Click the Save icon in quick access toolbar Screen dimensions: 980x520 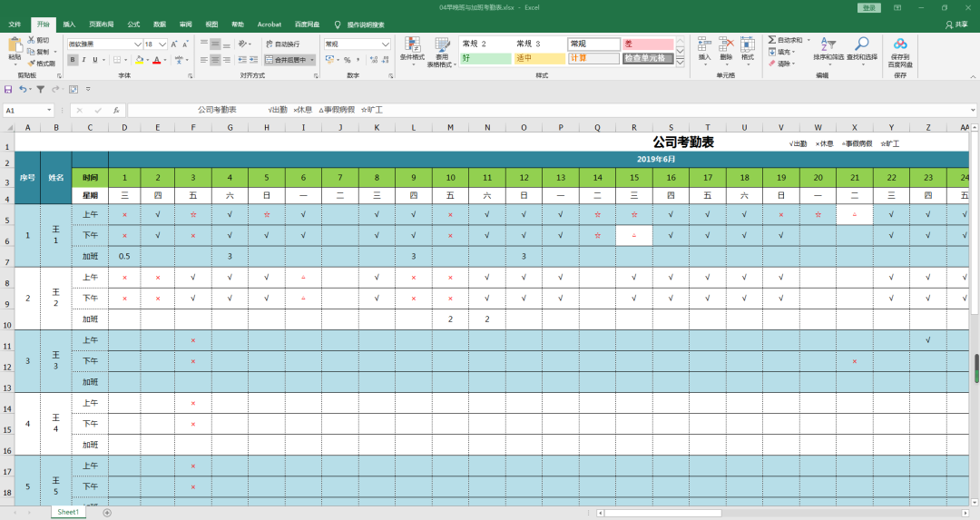[x=8, y=89]
